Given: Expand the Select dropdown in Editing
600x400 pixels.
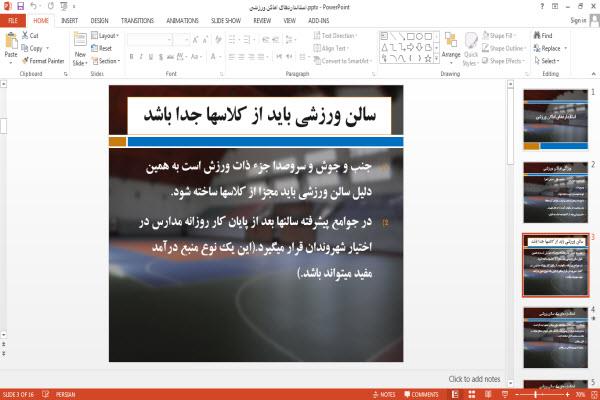Looking at the screenshot, I should [547, 61].
